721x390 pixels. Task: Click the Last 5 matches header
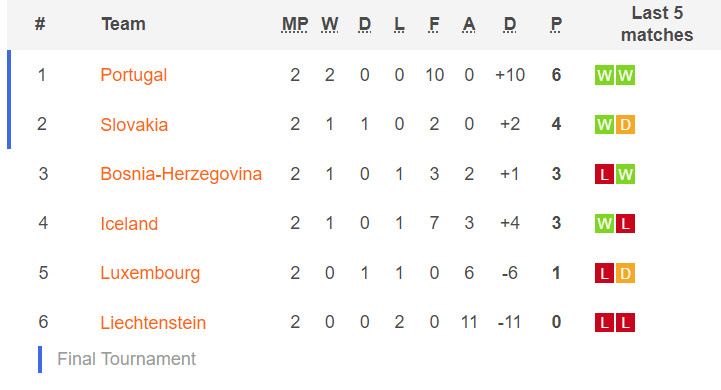pyautogui.click(x=657, y=24)
